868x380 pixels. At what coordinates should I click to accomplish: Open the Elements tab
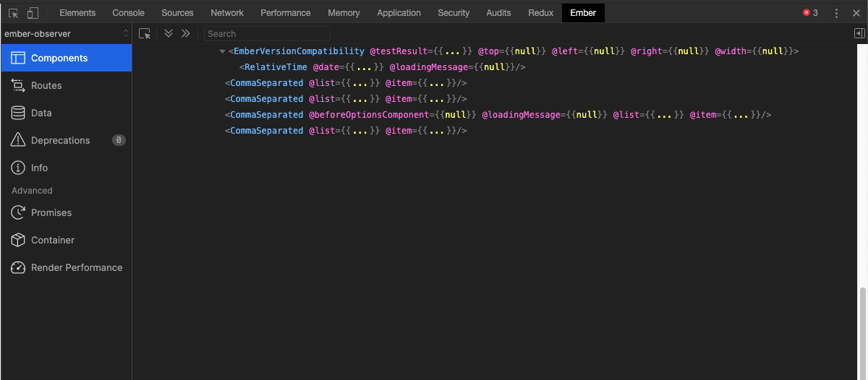click(x=77, y=13)
